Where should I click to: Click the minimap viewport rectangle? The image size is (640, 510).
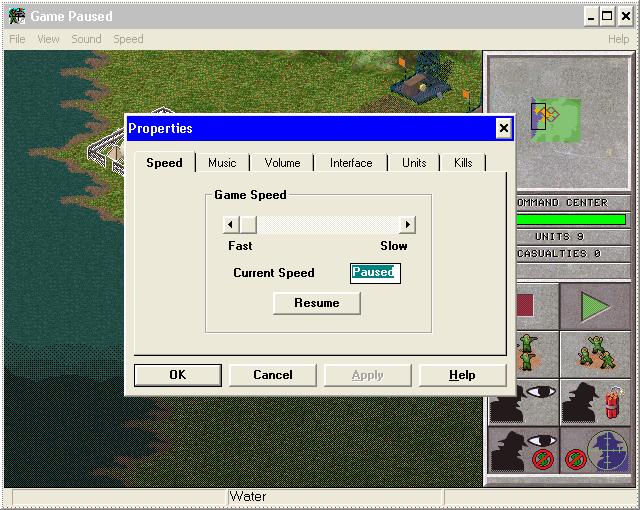(538, 116)
